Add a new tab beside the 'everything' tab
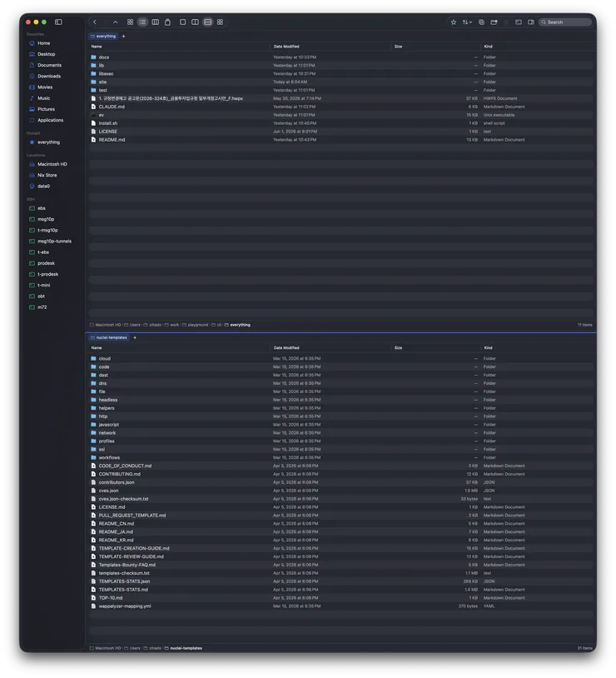 point(124,37)
